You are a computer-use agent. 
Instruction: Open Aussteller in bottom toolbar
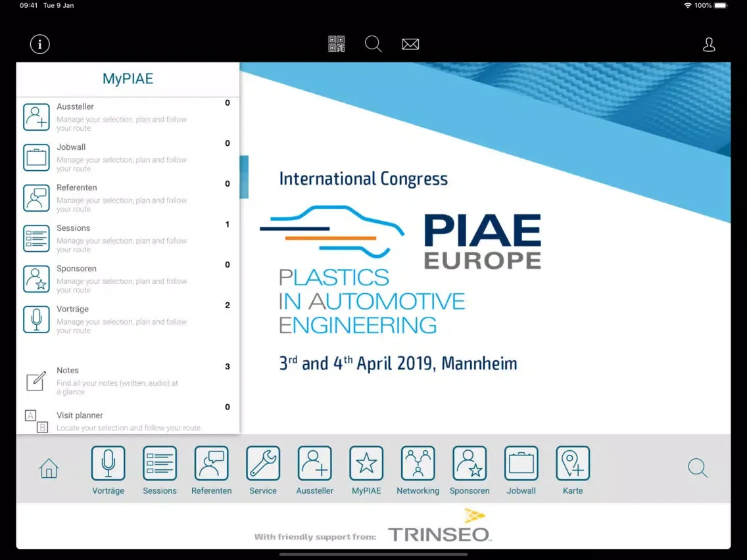(315, 471)
